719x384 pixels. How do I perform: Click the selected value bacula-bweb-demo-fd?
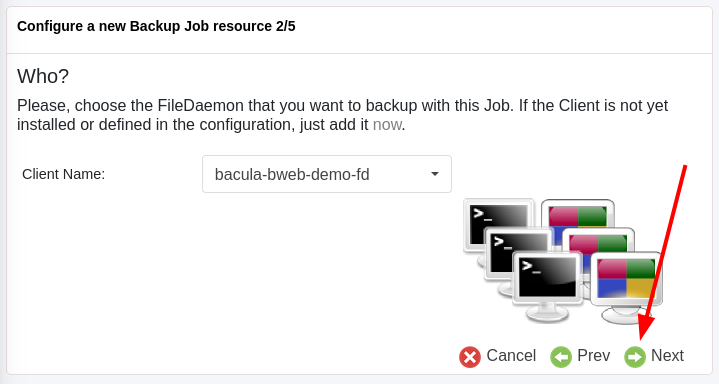tap(292, 174)
